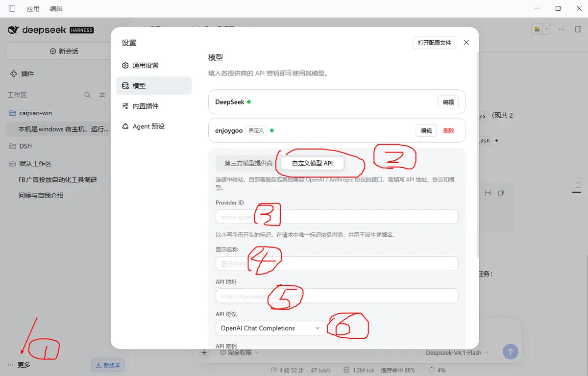This screenshot has width=588, height=376.
Task: Open chat FB广告投放自动化工具调研
Action: point(58,179)
